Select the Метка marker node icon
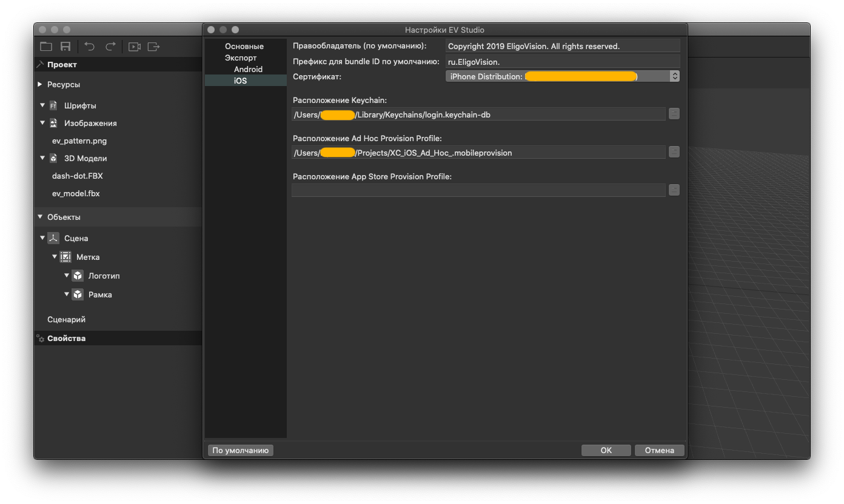844x504 pixels. [65, 256]
